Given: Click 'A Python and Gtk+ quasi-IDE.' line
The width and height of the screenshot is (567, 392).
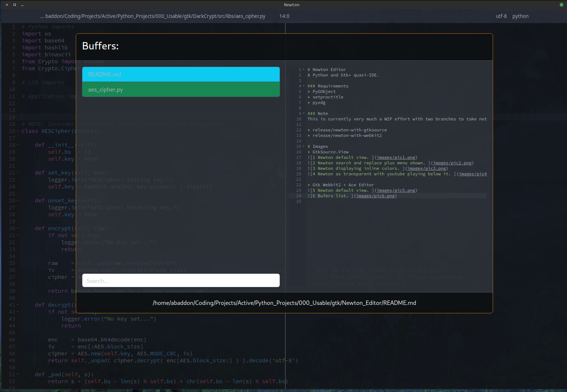Looking at the screenshot, I should click(343, 75).
